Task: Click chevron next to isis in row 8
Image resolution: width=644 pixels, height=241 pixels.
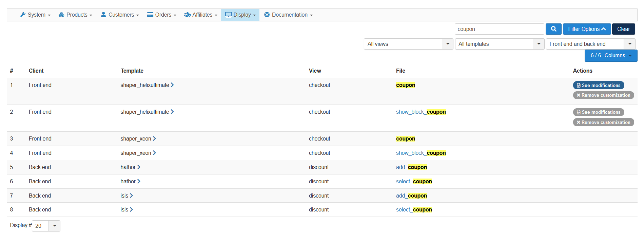Action: click(132, 210)
